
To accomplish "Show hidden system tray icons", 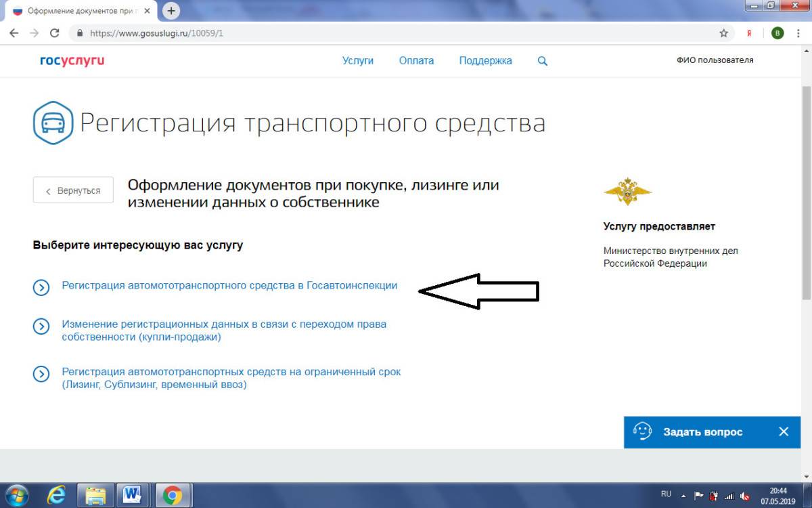I will (x=683, y=495).
